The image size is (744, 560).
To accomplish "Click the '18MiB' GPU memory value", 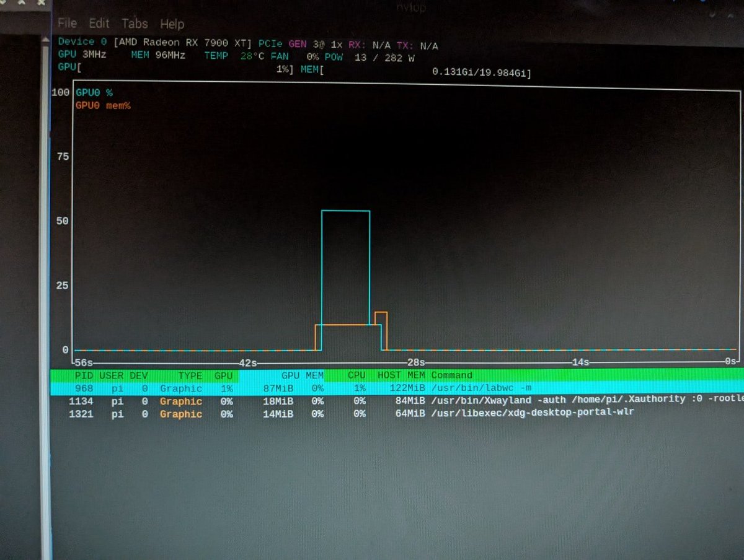I will click(x=278, y=401).
